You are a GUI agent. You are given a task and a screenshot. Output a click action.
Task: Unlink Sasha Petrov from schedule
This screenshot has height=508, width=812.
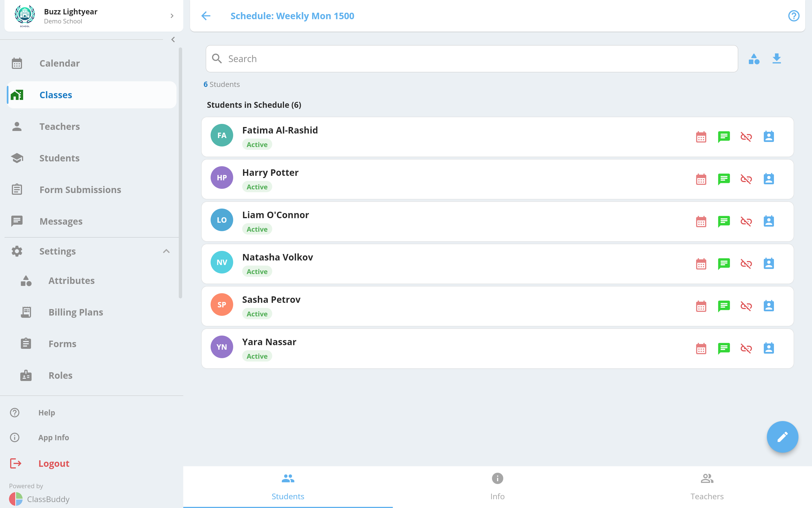pyautogui.click(x=746, y=306)
